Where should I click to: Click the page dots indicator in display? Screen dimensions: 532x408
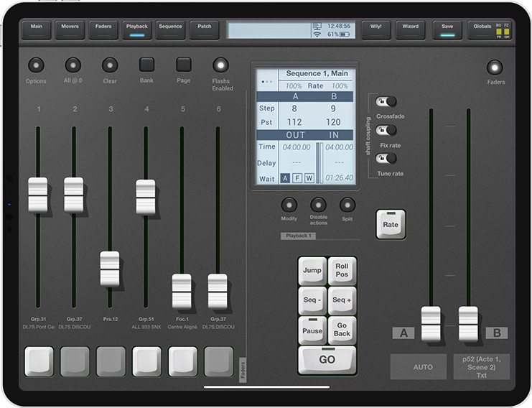pyautogui.click(x=266, y=82)
